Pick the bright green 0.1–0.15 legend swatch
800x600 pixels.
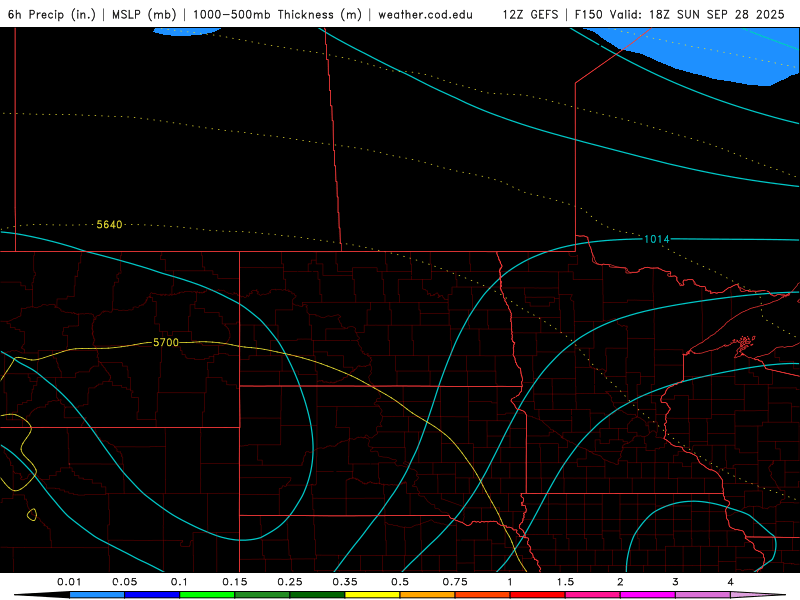pyautogui.click(x=207, y=595)
